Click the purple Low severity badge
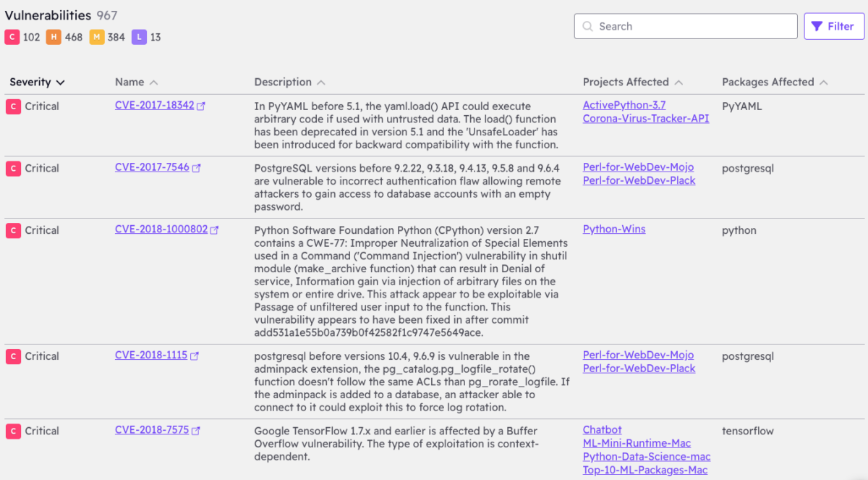 (139, 37)
